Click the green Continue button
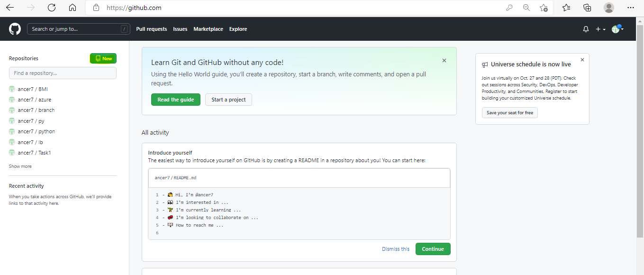This screenshot has height=275, width=644. [x=433, y=249]
